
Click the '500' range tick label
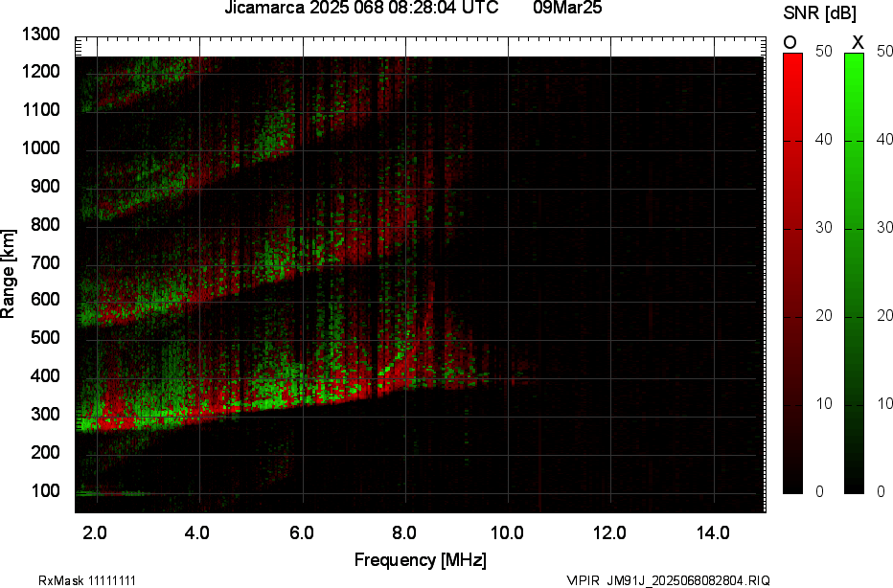pyautogui.click(x=45, y=337)
